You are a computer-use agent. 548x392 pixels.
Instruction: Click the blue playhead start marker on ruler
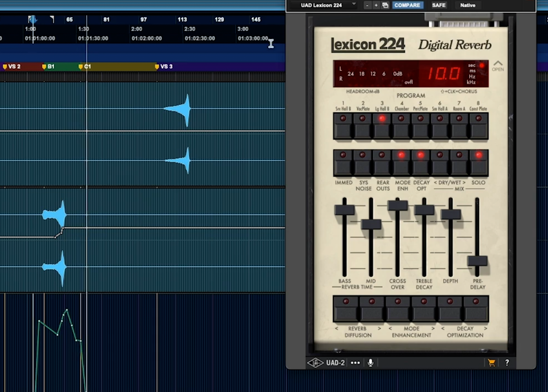tap(32, 20)
